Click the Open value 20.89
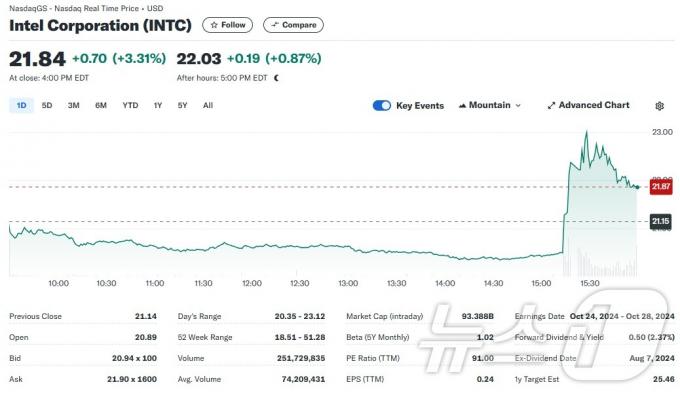 (146, 337)
